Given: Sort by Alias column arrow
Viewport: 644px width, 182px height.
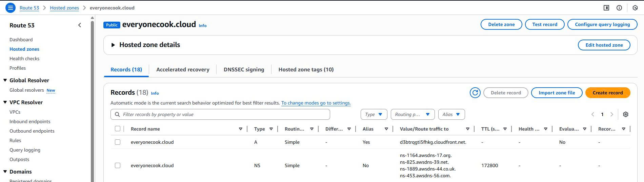Looking at the screenshot, I should point(386,129).
